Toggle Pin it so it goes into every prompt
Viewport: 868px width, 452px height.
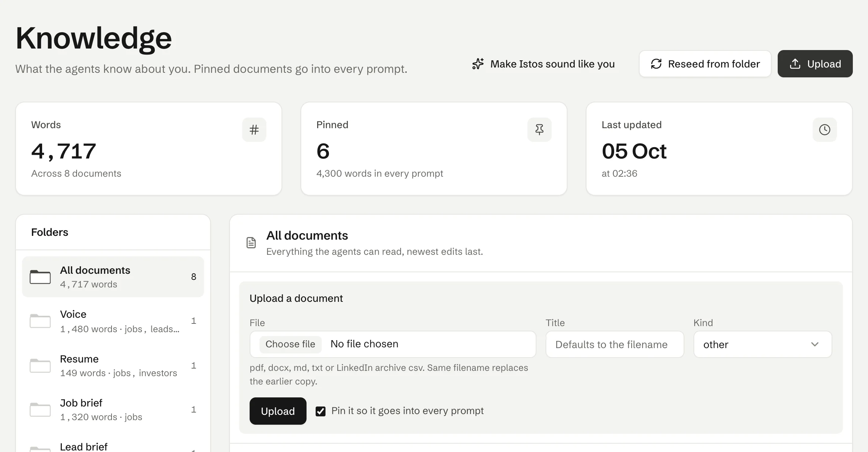point(321,411)
